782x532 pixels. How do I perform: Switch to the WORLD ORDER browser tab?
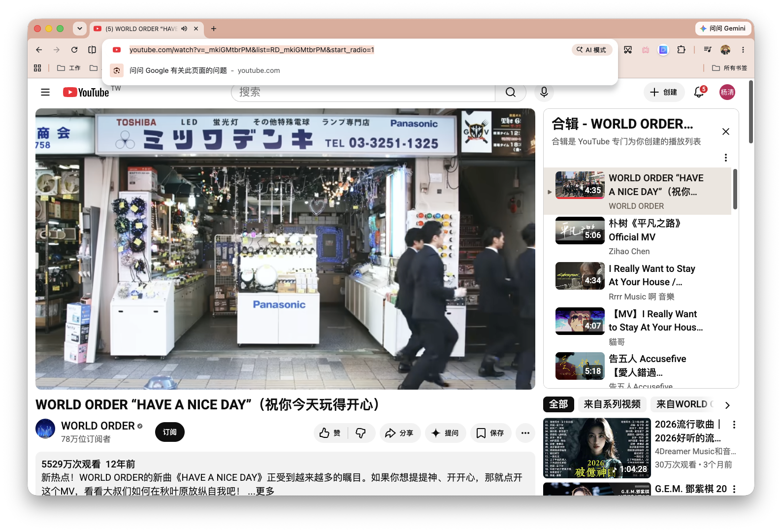click(146, 29)
